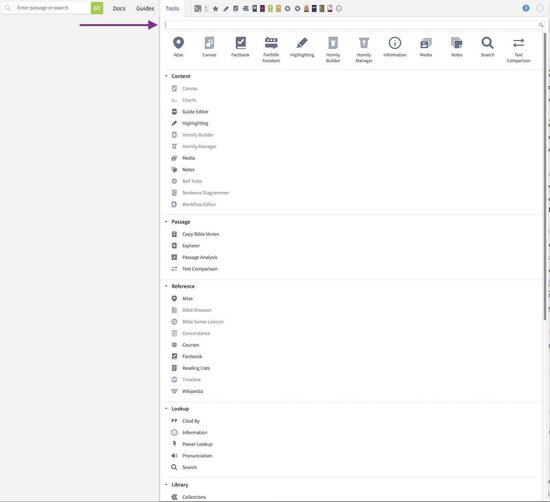This screenshot has width=550, height=502.
Task: Open the Homily Manager icon in the top grid
Action: point(364,49)
